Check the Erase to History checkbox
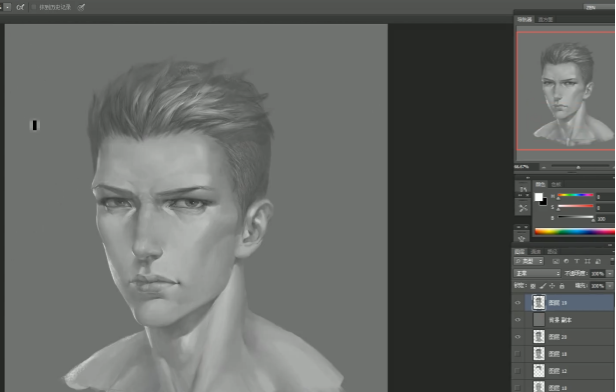The width and height of the screenshot is (616, 392). click(x=34, y=7)
